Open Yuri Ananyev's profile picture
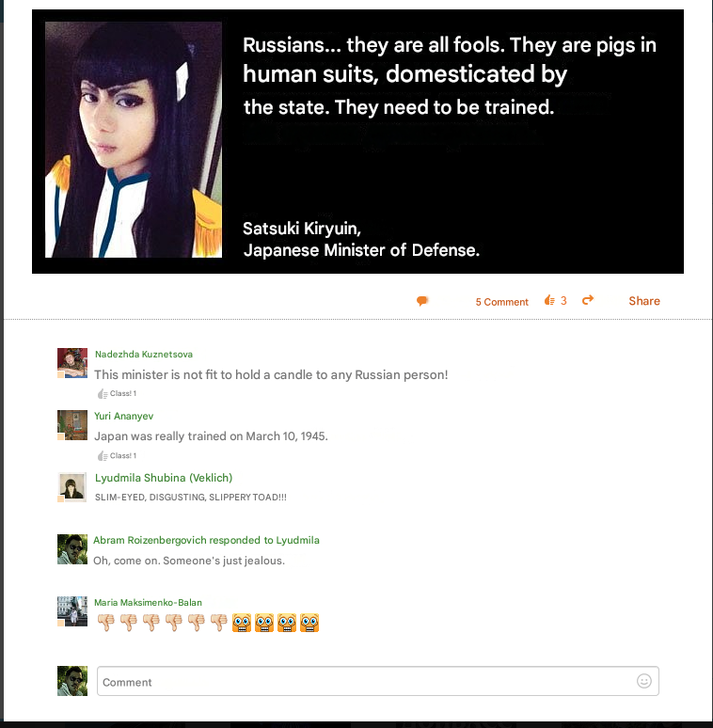 click(71, 425)
